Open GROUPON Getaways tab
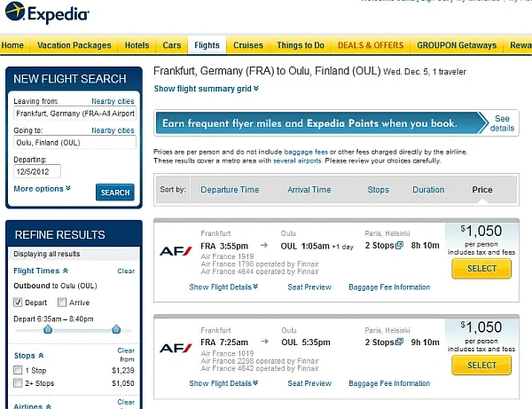 [x=457, y=45]
